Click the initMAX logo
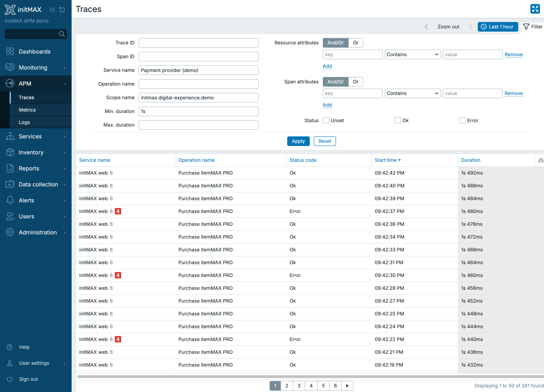This screenshot has width=544, height=392. pyautogui.click(x=23, y=10)
